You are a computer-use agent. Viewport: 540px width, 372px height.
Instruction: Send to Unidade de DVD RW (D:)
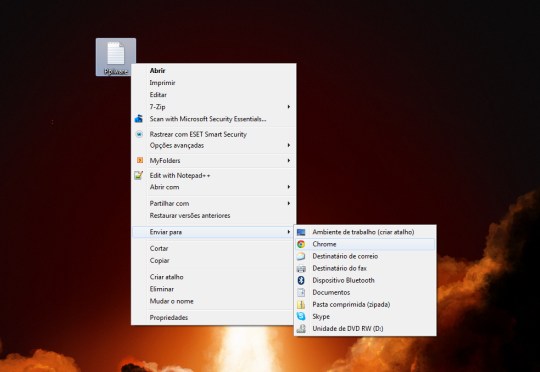pyautogui.click(x=365, y=329)
